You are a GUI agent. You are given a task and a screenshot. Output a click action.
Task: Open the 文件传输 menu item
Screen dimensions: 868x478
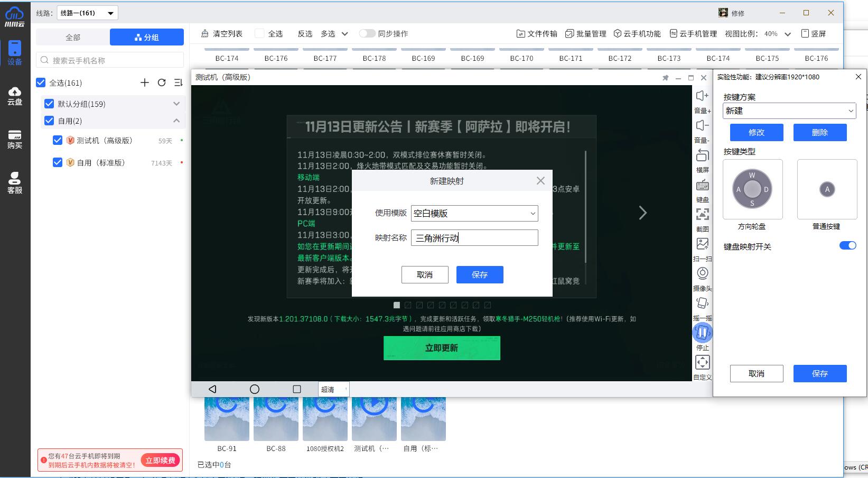coord(537,33)
